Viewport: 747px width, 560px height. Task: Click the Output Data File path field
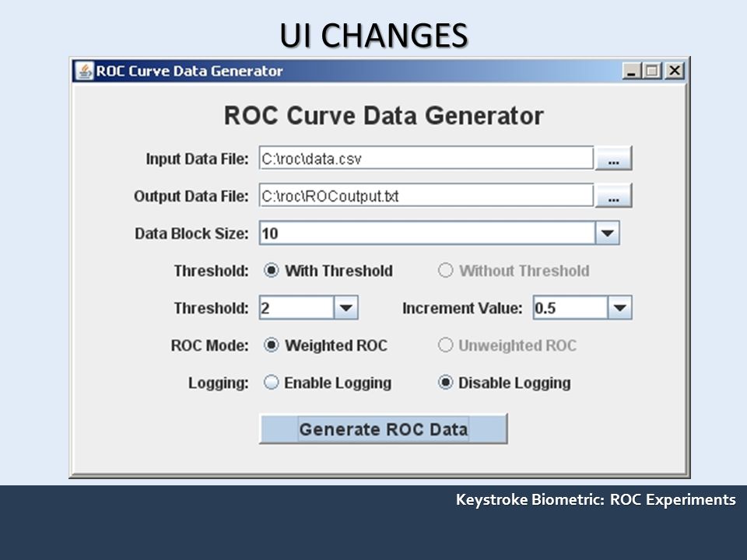pyautogui.click(x=426, y=196)
